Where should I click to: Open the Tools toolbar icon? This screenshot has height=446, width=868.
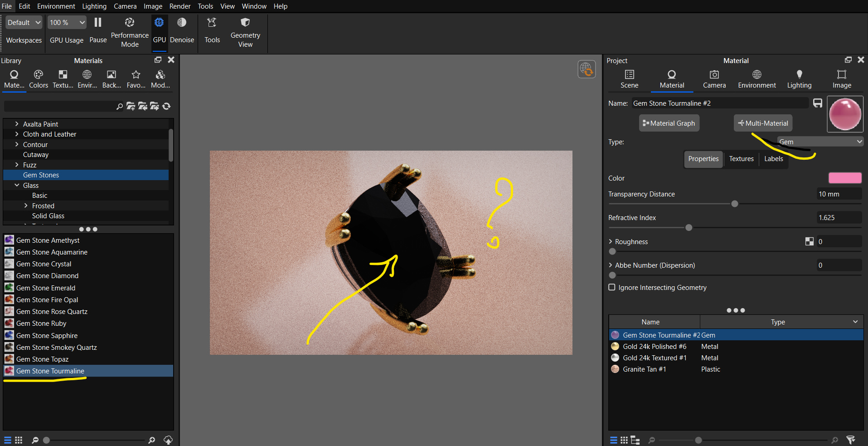[x=212, y=30]
